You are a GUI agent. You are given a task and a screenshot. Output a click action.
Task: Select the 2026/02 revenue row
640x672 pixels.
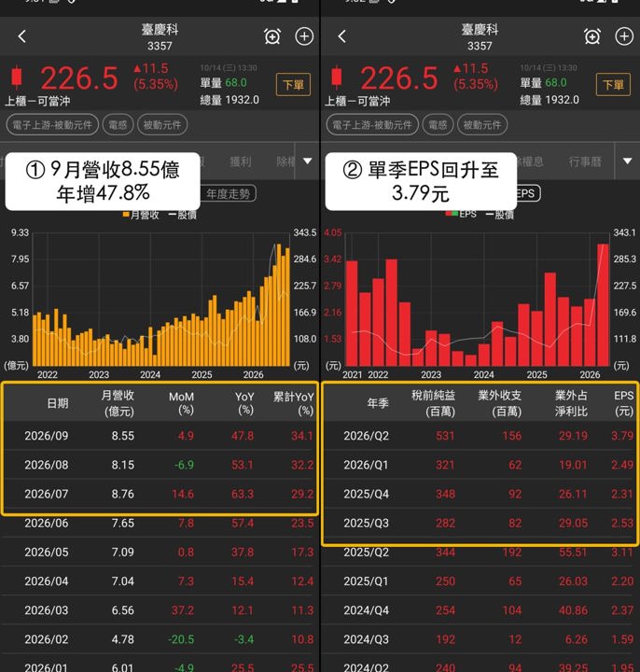coord(160,639)
